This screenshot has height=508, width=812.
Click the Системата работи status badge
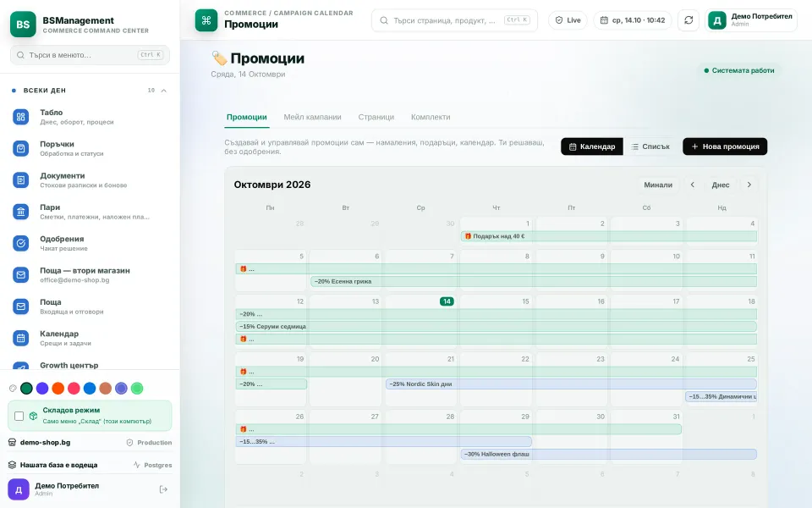739,70
